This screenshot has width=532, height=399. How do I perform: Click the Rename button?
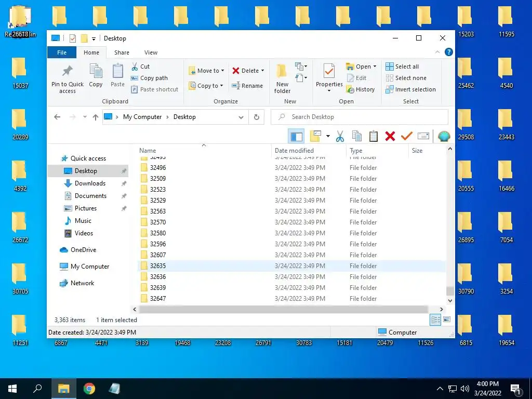(247, 86)
